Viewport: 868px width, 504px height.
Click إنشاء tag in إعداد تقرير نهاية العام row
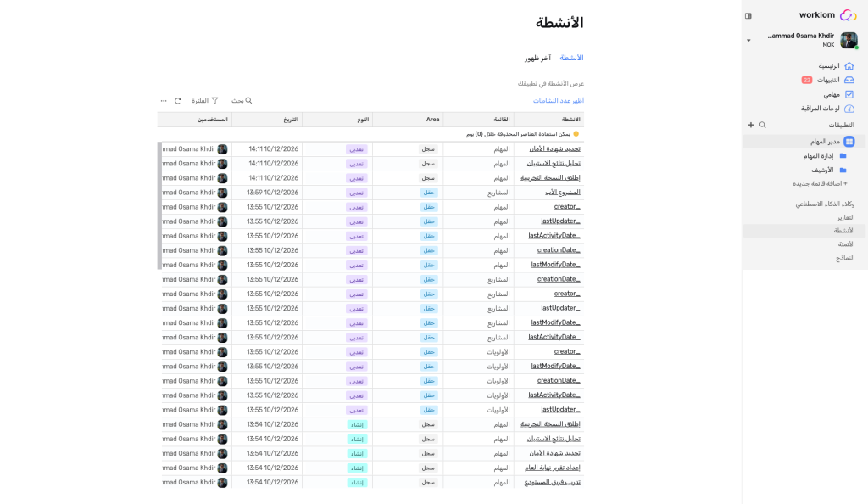click(357, 468)
